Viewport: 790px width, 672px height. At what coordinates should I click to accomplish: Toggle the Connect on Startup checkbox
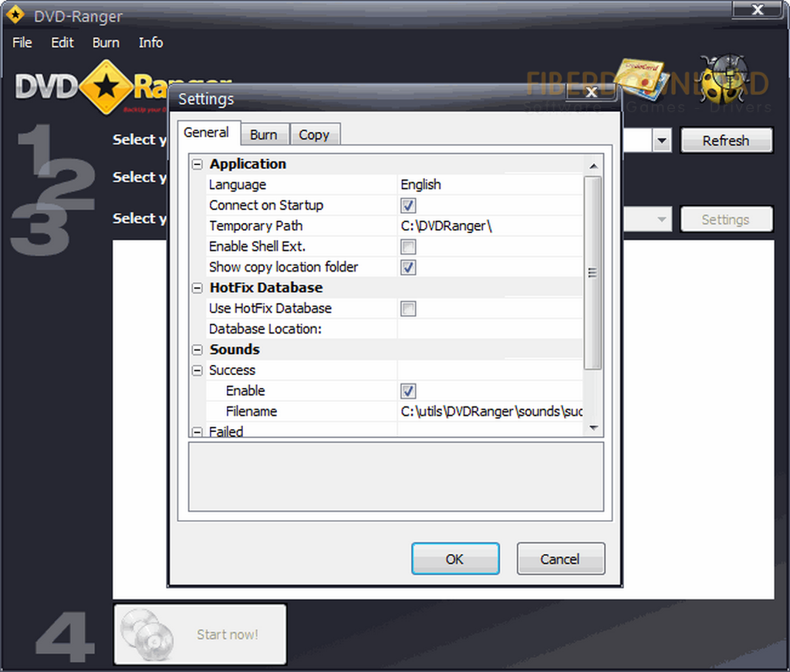[408, 205]
